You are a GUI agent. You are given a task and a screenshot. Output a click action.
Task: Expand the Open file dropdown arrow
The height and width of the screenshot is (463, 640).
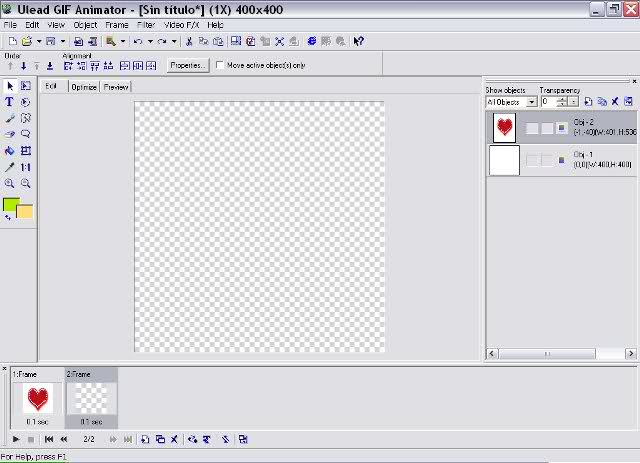(x=39, y=41)
